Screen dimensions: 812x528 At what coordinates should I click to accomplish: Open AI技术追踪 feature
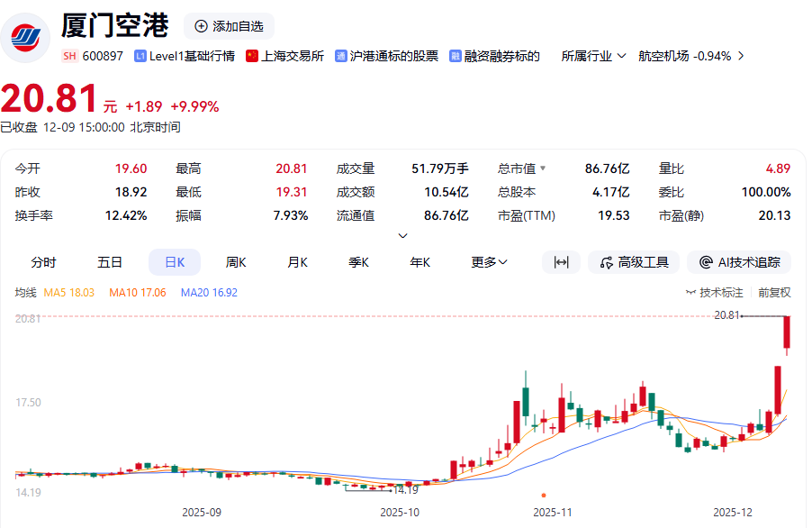pyautogui.click(x=739, y=262)
